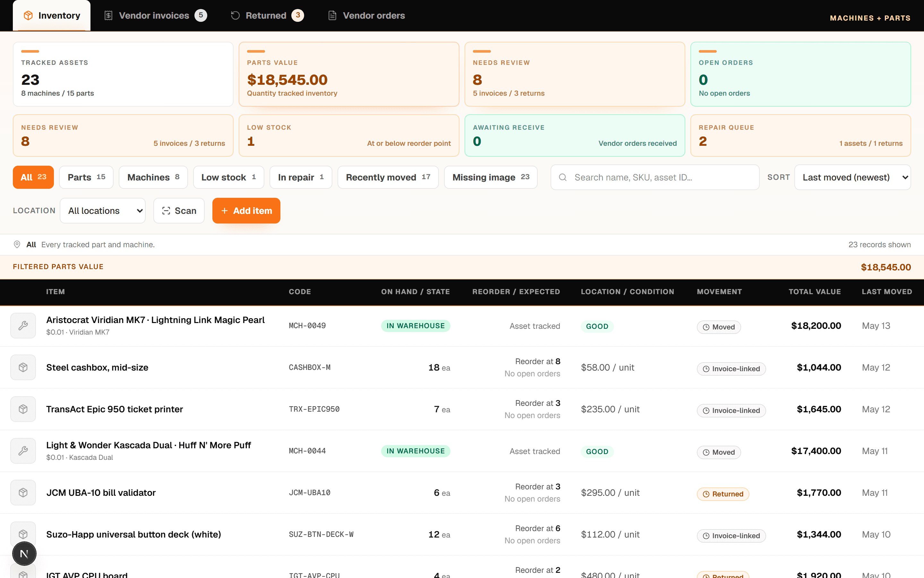This screenshot has width=924, height=578.
Task: Filter by Missing image 23
Action: click(491, 177)
